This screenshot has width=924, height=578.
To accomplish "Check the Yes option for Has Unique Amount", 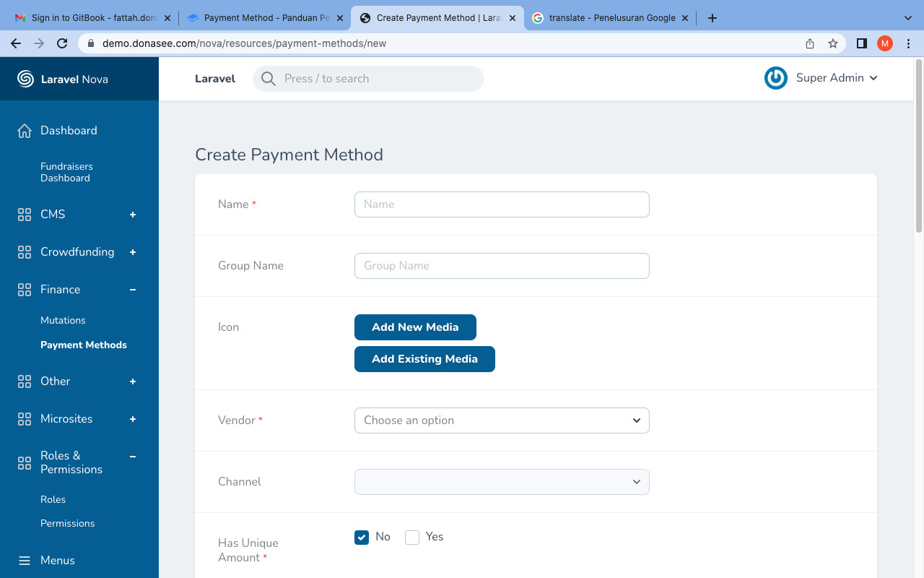I will point(411,537).
